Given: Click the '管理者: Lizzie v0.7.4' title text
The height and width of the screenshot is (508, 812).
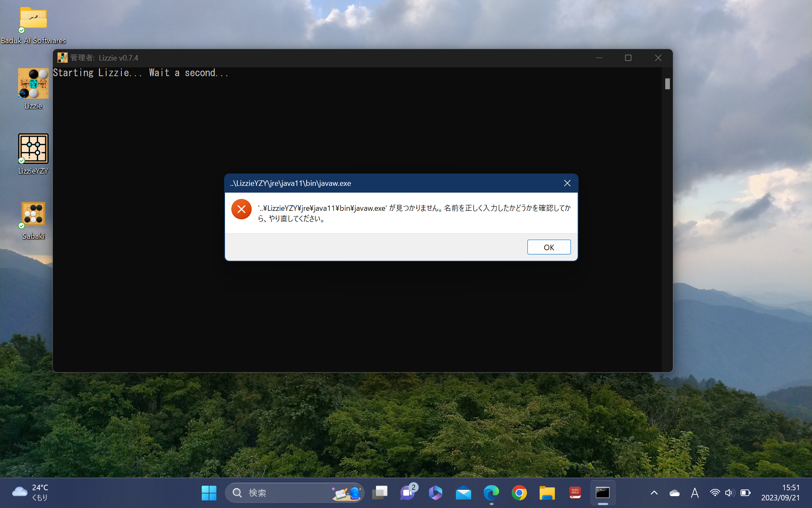Looking at the screenshot, I should (x=104, y=58).
